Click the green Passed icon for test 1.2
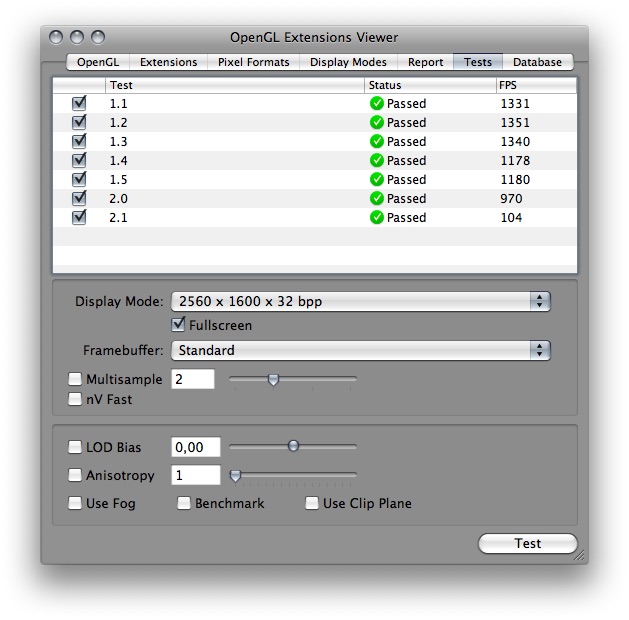Viewport: 629px width, 620px height. click(x=377, y=122)
